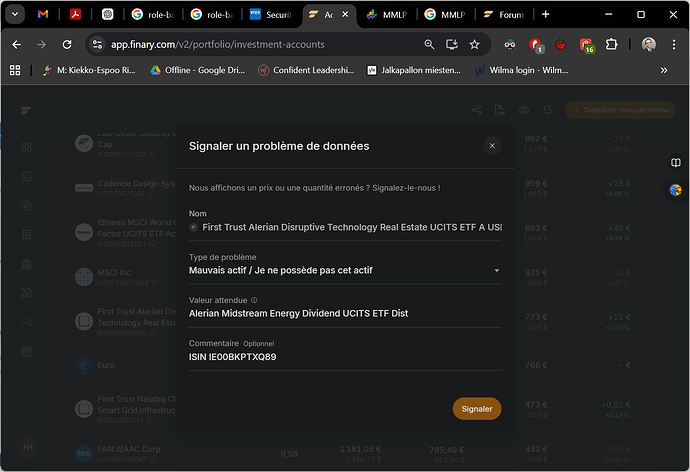Open the Type de problème dropdown
The width and height of the screenshot is (690, 472).
345,270
